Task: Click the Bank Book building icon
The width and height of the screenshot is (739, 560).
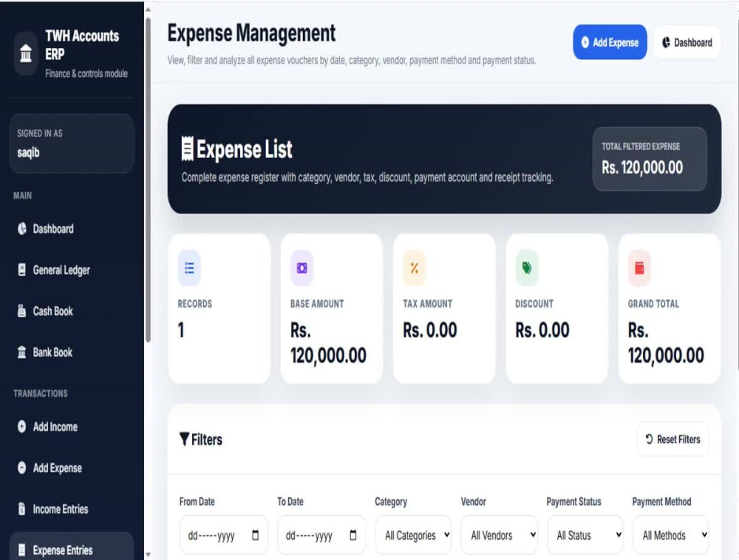Action: [x=21, y=352]
